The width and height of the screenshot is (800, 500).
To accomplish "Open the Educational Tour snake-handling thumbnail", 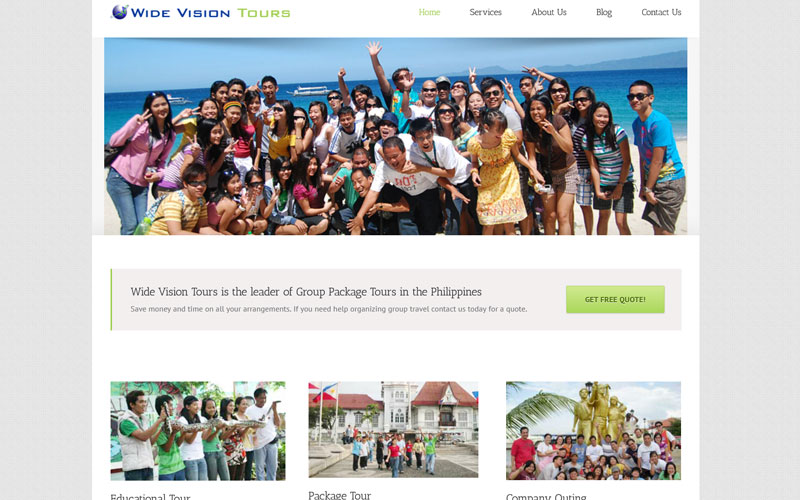I will (x=198, y=431).
